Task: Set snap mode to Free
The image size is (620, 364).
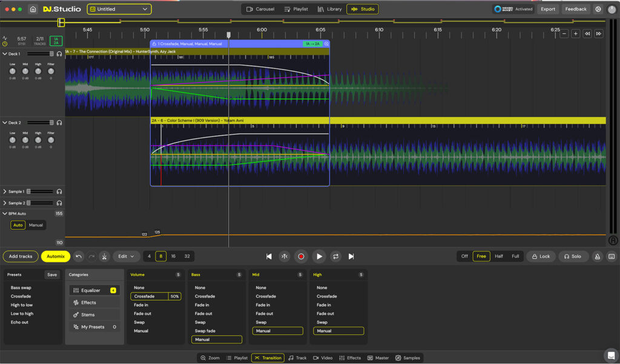Action: [481, 256]
